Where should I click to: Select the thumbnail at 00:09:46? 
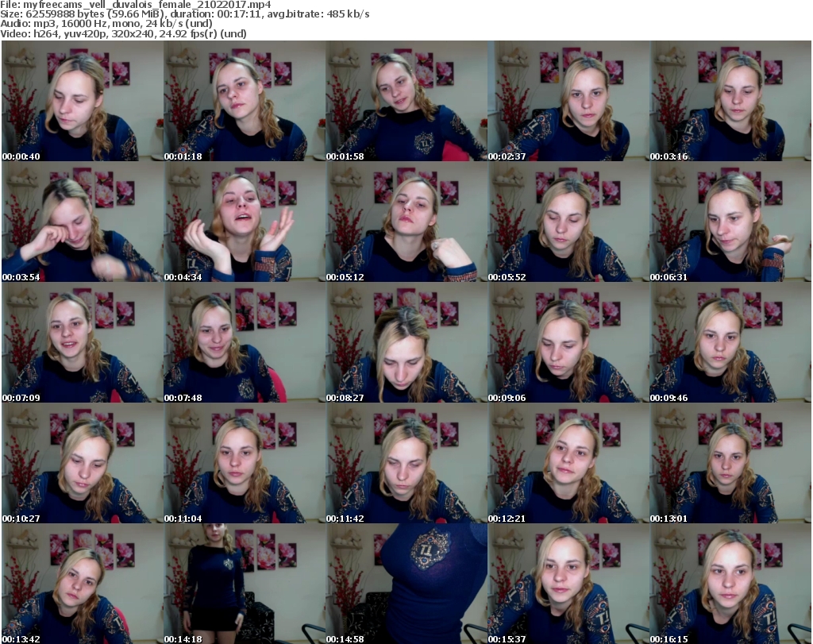730,343
